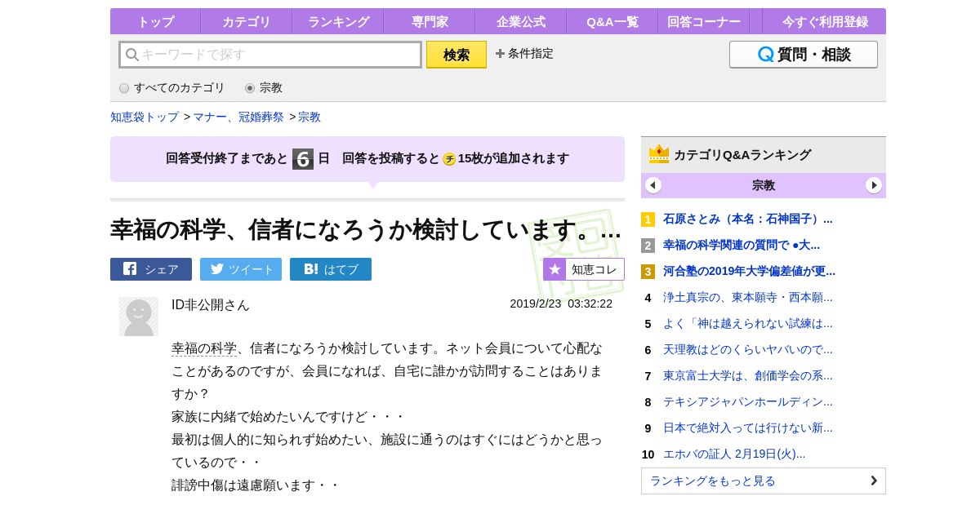The width and height of the screenshot is (980, 514).
Task: Open ranking entry 河合塾の2019年大学偏差値
Action: pos(750,271)
